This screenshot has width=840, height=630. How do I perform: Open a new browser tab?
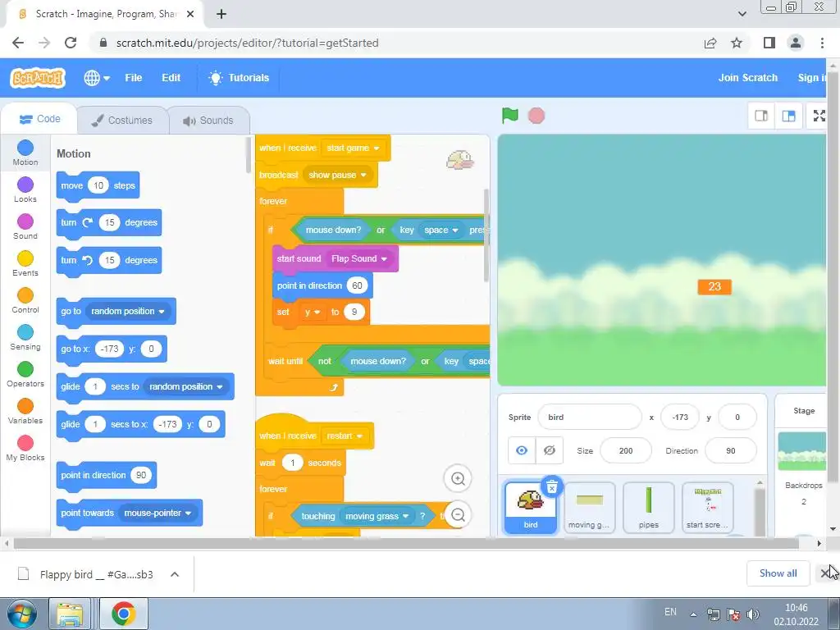(221, 14)
